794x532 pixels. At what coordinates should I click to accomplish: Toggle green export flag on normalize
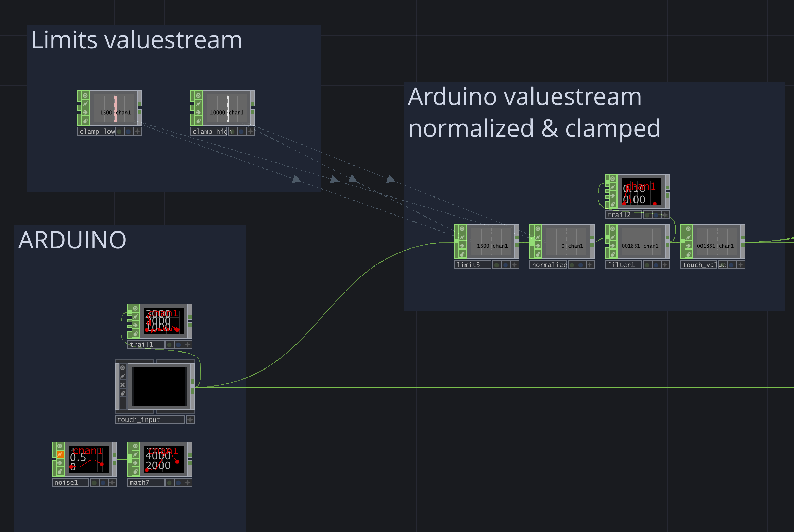click(x=572, y=265)
